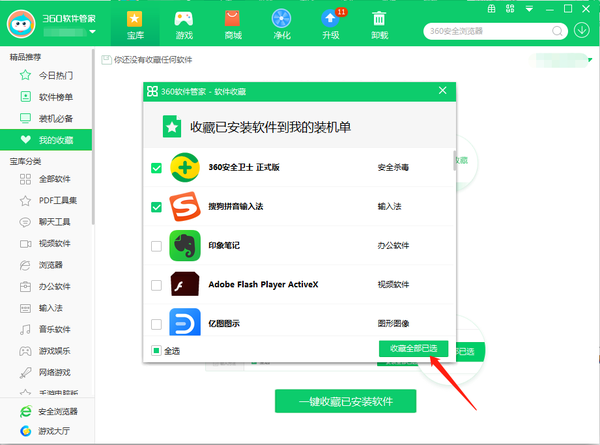Uncheck the 搜狗拼音输入法 checkbox
600x445 pixels.
[156, 207]
